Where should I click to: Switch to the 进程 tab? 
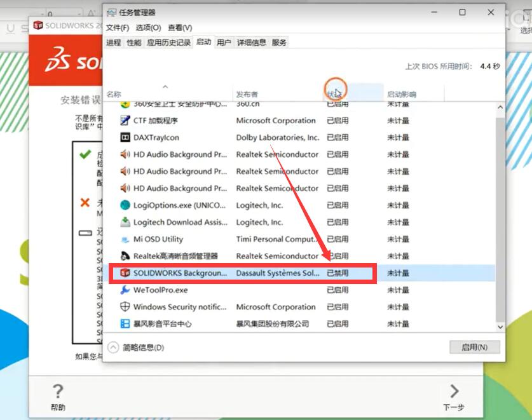click(113, 43)
